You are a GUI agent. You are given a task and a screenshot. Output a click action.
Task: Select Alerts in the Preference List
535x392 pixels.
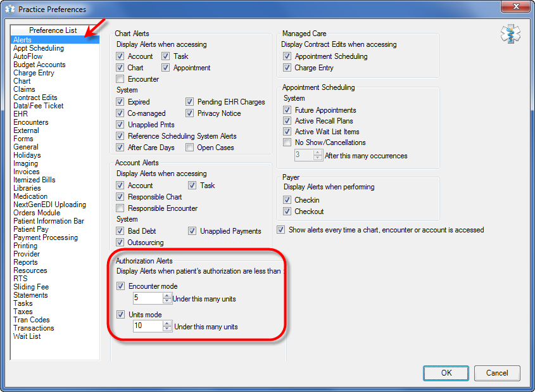pos(55,40)
